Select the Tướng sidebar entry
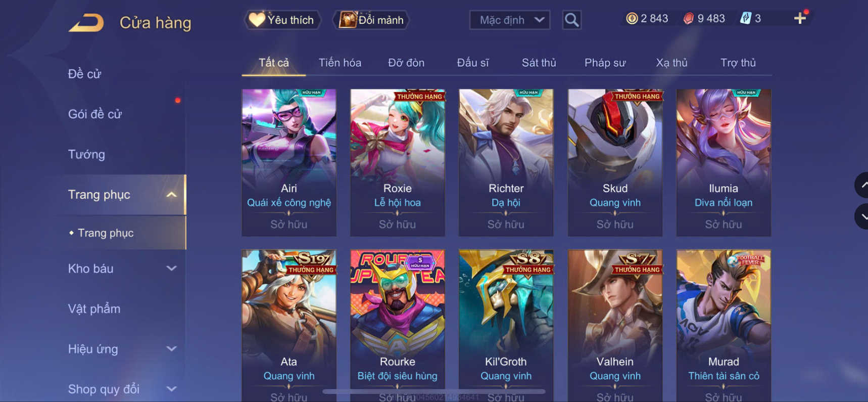Image resolution: width=868 pixels, height=402 pixels. point(86,154)
